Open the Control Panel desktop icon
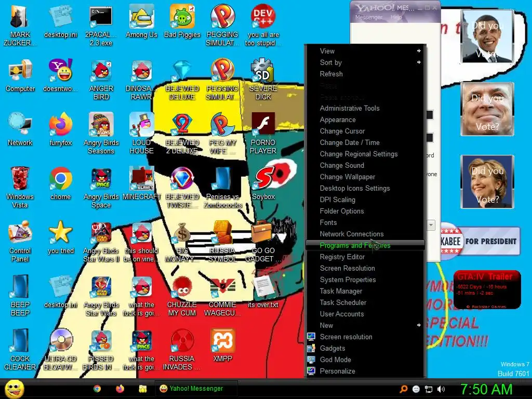This screenshot has height=399, width=532. coord(20,241)
